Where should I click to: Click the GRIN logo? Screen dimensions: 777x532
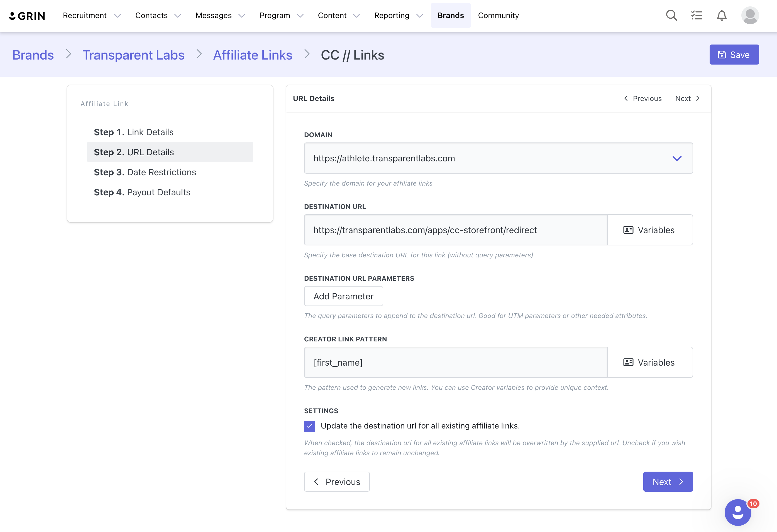click(x=27, y=16)
